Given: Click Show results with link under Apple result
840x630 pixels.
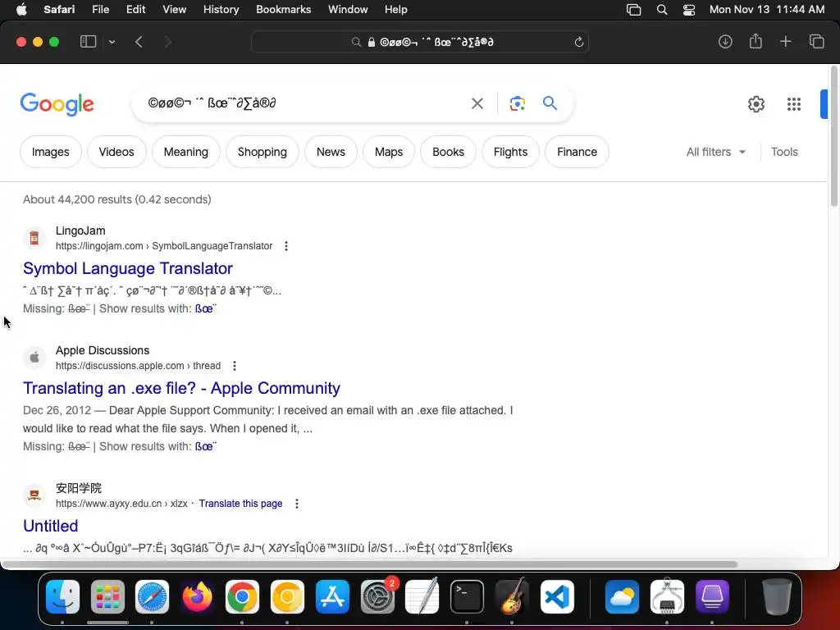Looking at the screenshot, I should [206, 446].
